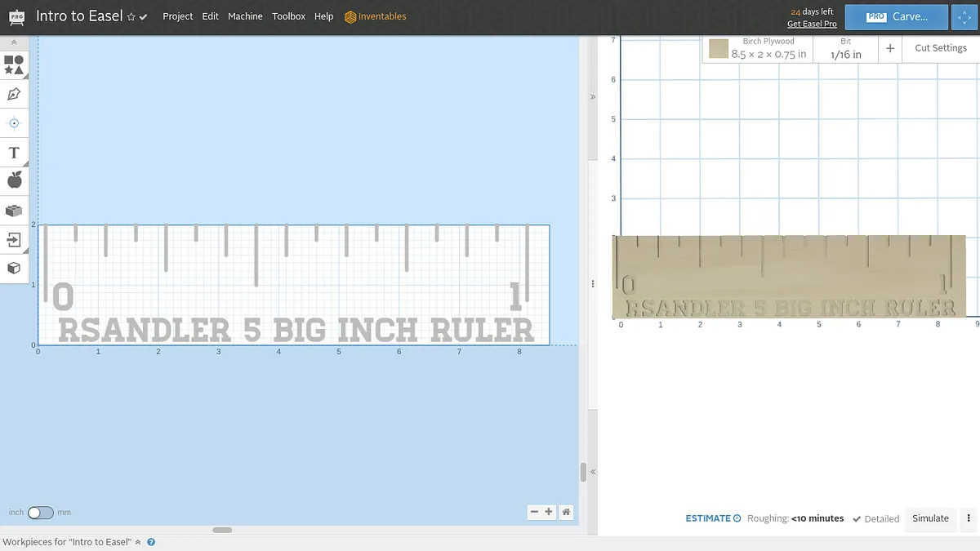Click the Carve button
Viewport: 980px width, 551px height.
coord(896,16)
